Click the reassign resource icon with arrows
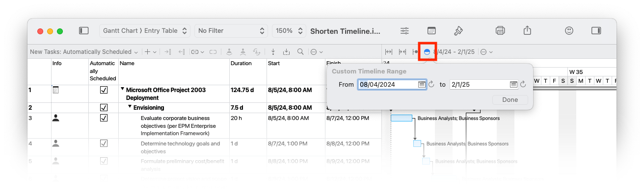Screen dimensions: 644x192 pyautogui.click(x=256, y=51)
